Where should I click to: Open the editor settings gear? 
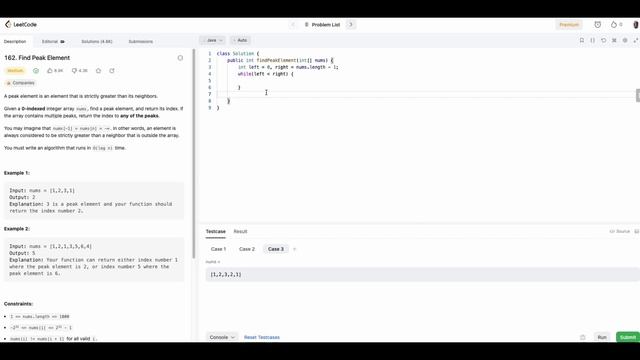click(625, 40)
